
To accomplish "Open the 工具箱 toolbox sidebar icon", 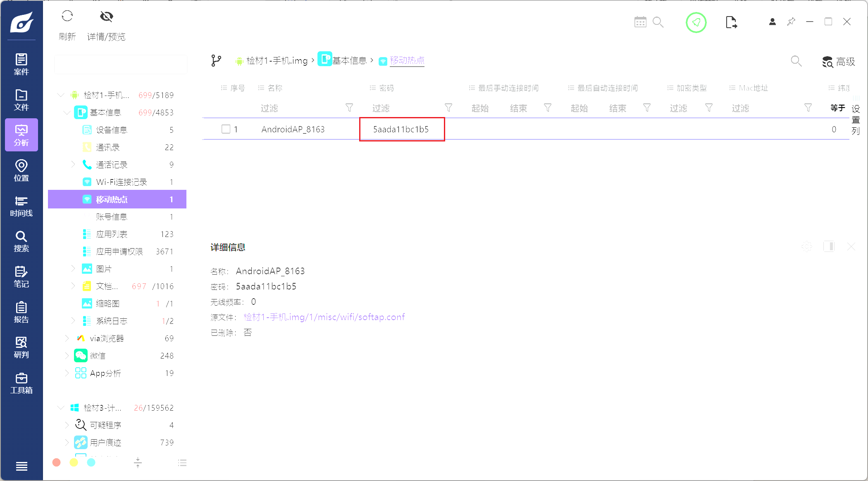I will 21,383.
